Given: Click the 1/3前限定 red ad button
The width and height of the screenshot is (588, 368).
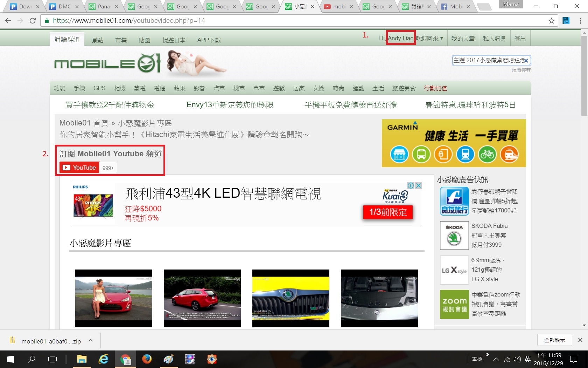Looking at the screenshot, I should click(388, 212).
